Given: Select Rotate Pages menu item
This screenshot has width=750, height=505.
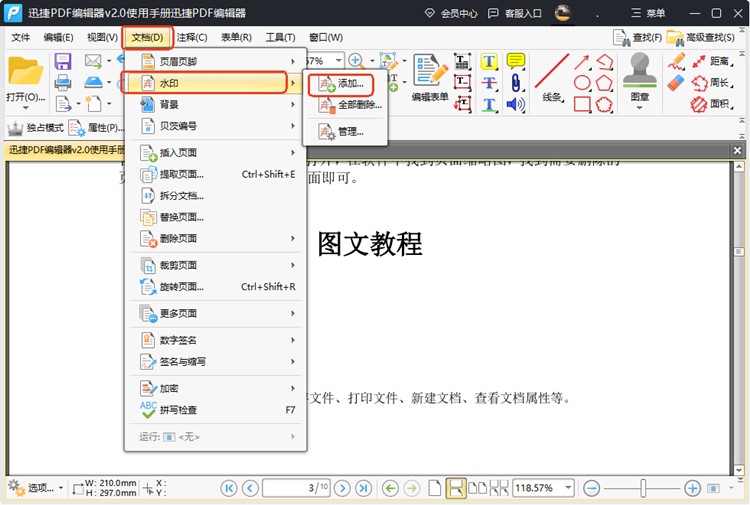Looking at the screenshot, I should pyautogui.click(x=215, y=287).
